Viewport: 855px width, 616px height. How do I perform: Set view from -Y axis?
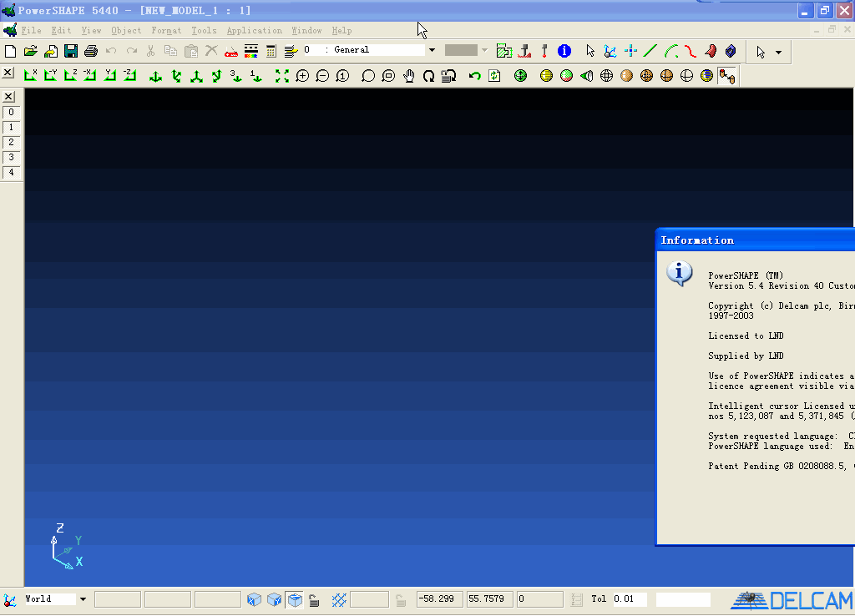coord(51,76)
